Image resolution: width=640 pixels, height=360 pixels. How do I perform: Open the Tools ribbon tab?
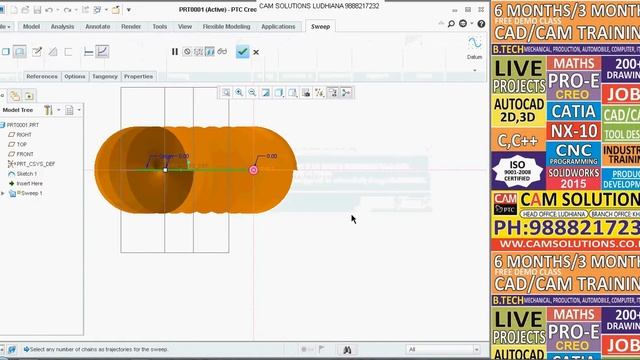160,27
